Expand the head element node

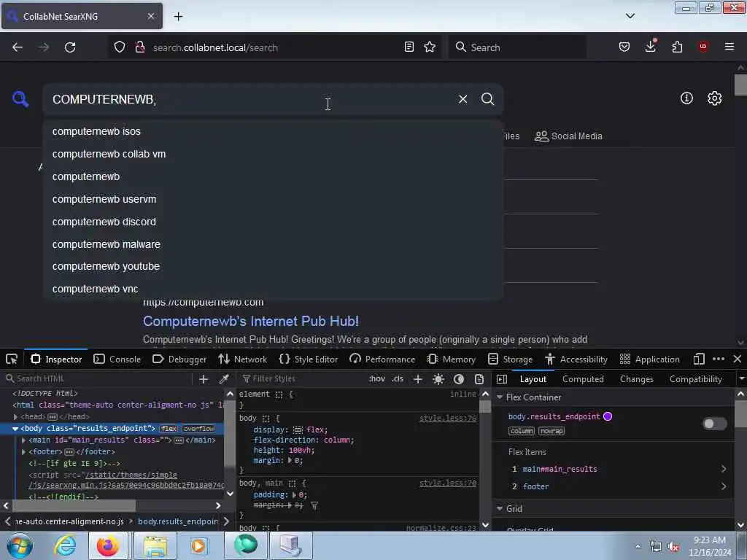(x=15, y=416)
